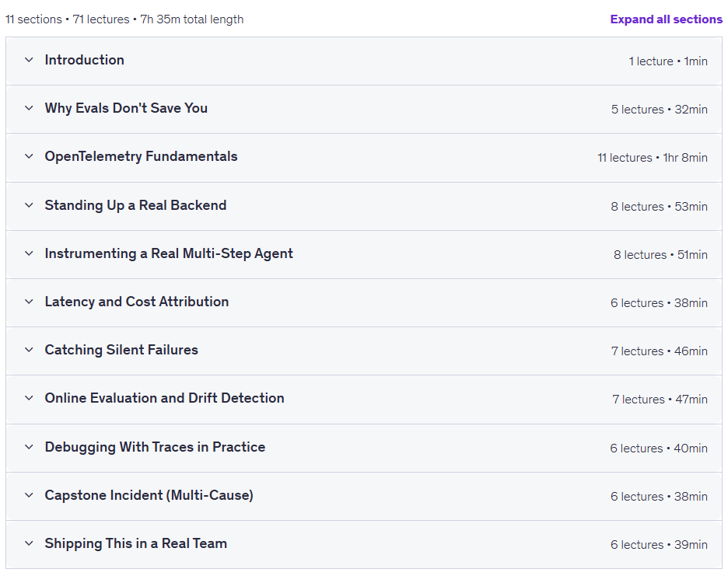The height and width of the screenshot is (576, 728).
Task: Click the Standing Up a Real Backend title
Action: pyautogui.click(x=135, y=205)
